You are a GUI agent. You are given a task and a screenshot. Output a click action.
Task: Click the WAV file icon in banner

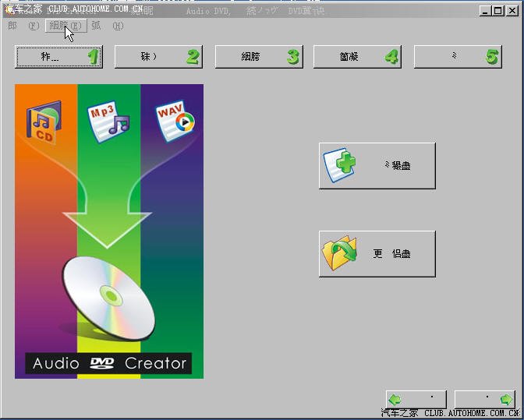pos(174,122)
